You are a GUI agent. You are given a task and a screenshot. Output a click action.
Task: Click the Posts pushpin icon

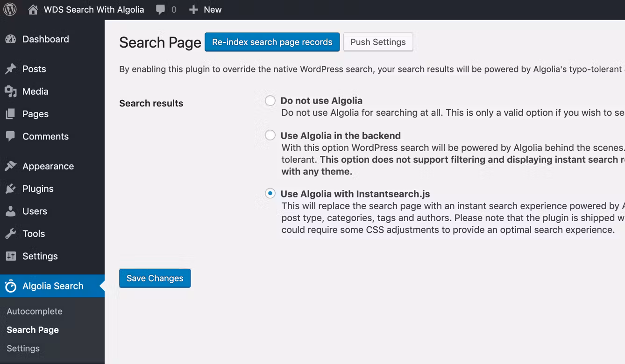11,69
